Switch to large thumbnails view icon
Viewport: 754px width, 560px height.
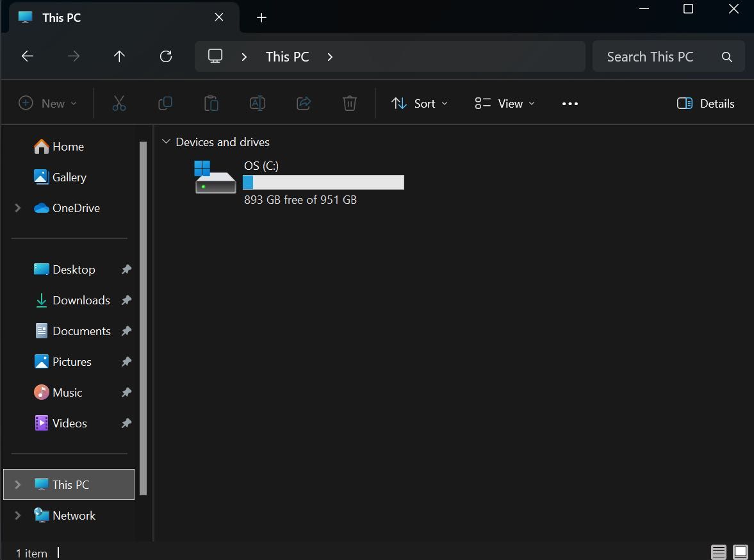741,552
